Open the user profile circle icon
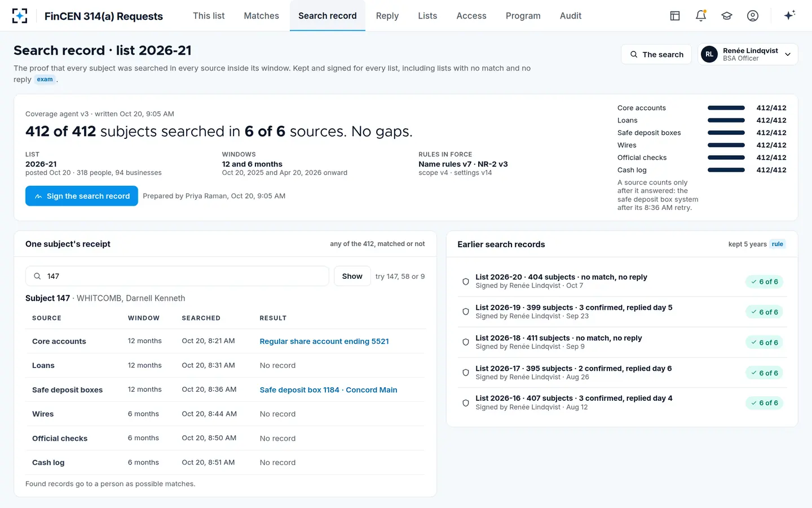 pyautogui.click(x=753, y=16)
